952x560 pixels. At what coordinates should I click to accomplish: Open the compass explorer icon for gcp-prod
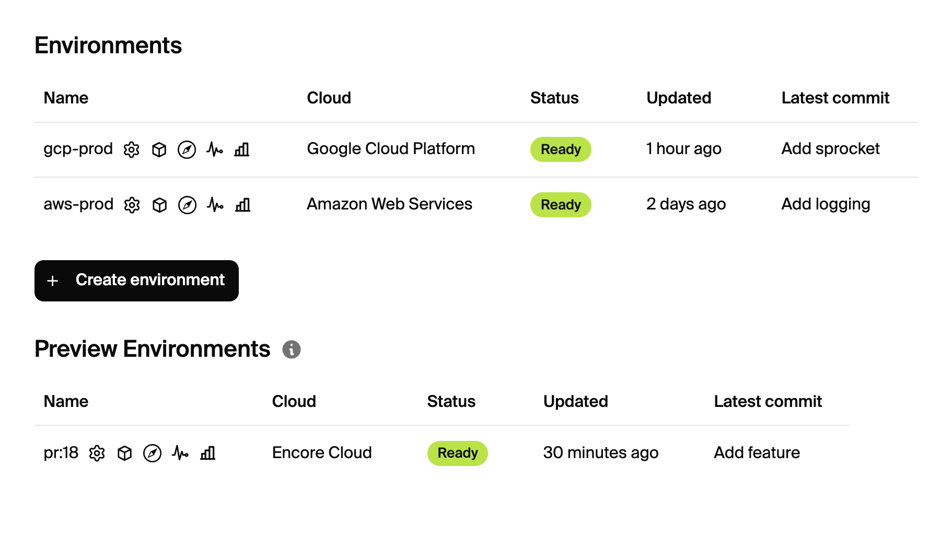tap(187, 150)
